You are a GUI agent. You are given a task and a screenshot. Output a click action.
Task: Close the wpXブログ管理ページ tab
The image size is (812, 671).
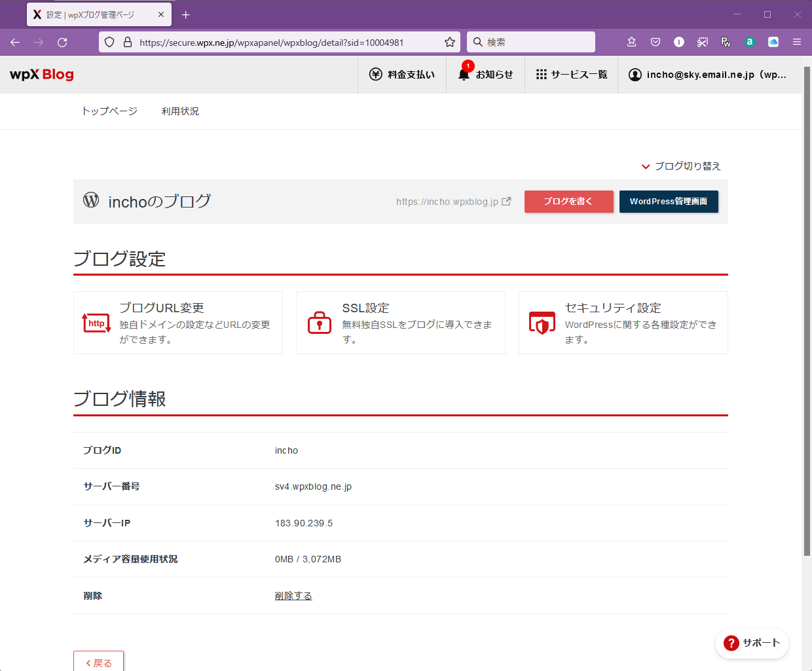pos(161,14)
